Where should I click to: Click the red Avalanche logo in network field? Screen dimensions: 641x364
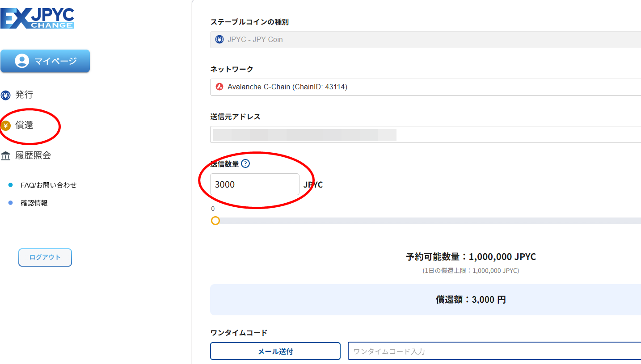pos(219,87)
